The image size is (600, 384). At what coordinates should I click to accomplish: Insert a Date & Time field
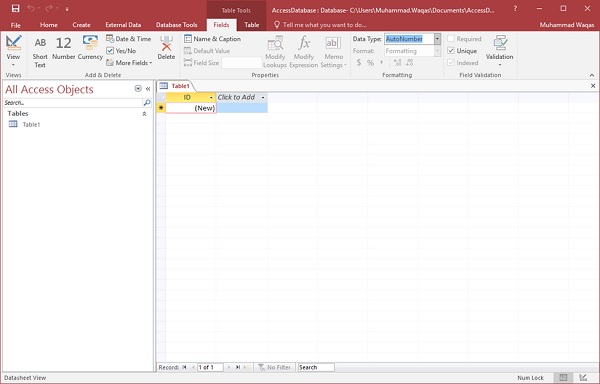click(129, 39)
